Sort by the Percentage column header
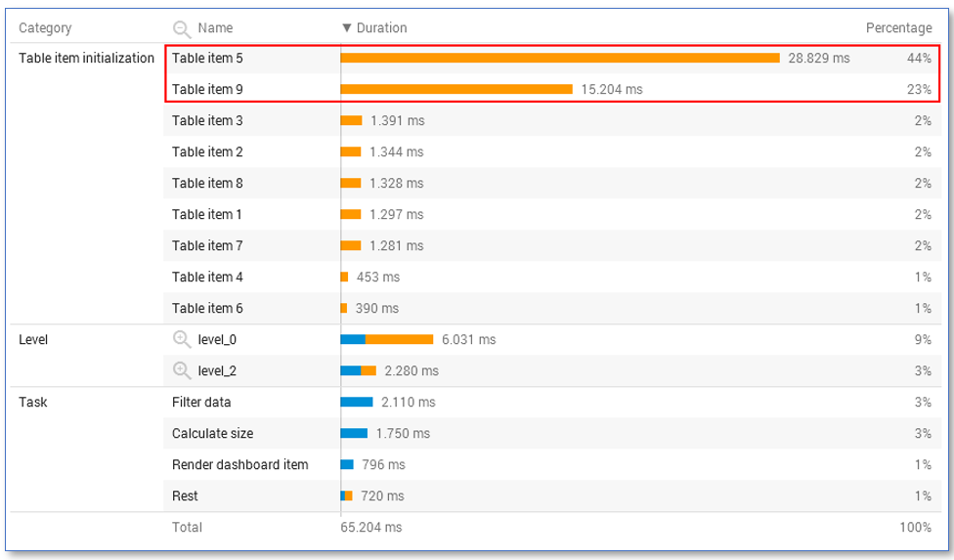954x560 pixels. click(898, 28)
